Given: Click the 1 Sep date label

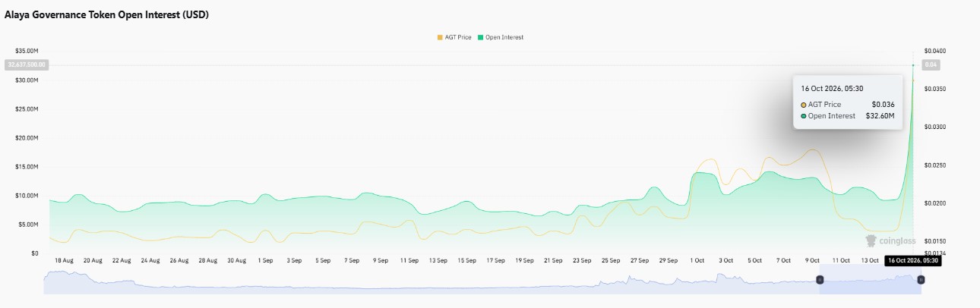Looking at the screenshot, I should [265, 260].
